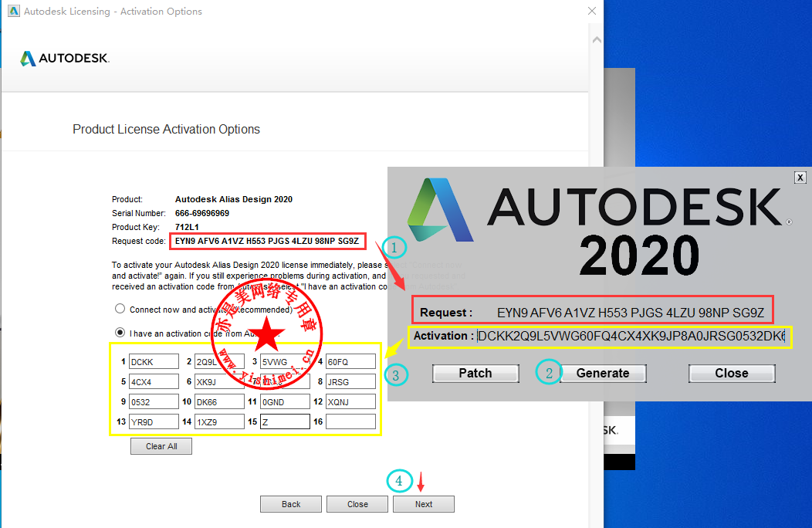Click activation field 14 containing 1XZ9
This screenshot has height=528, width=812.
click(219, 421)
